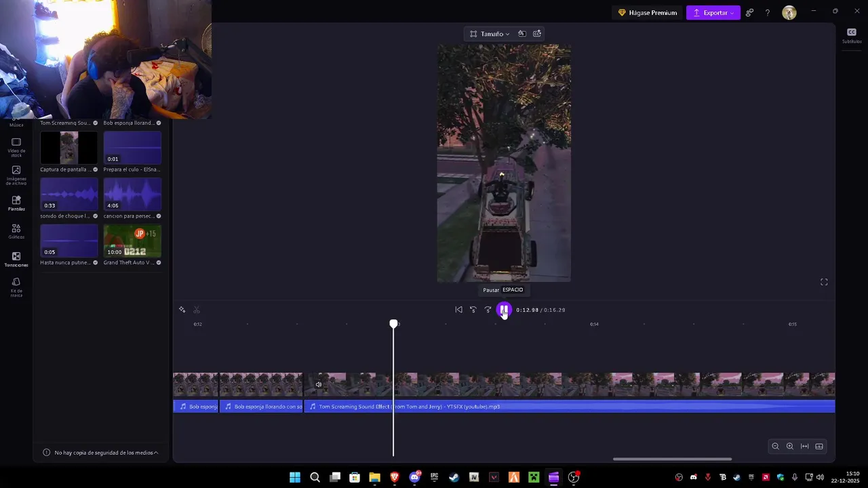Image resolution: width=868 pixels, height=488 pixels.
Task: Click the Hágase Premium button
Action: [x=648, y=13]
